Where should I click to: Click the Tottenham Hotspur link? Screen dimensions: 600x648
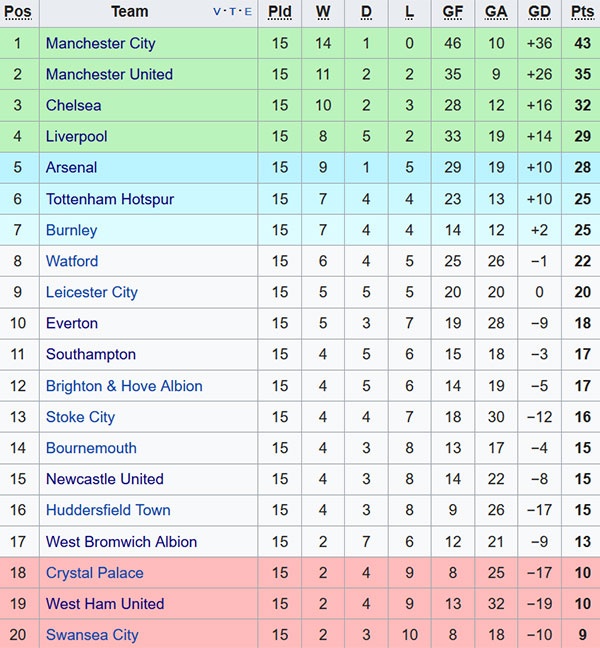(110, 199)
